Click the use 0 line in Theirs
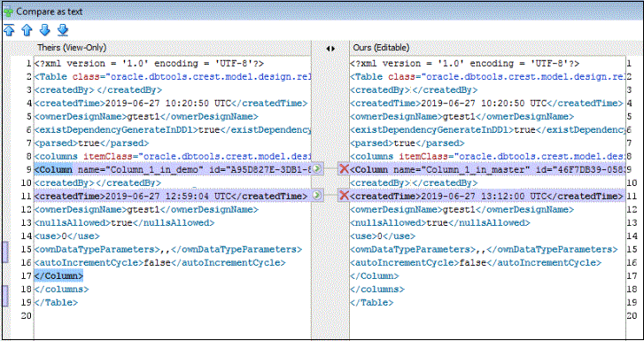Image resolution: width=644 pixels, height=341 pixels. (67, 236)
